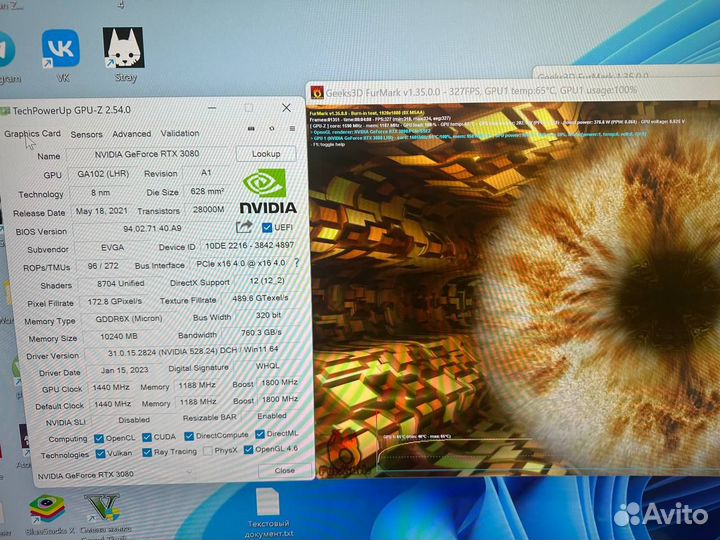This screenshot has height=540, width=720.
Task: Click the Name field NVIDIA GeForce RTX 3080
Action: point(147,154)
